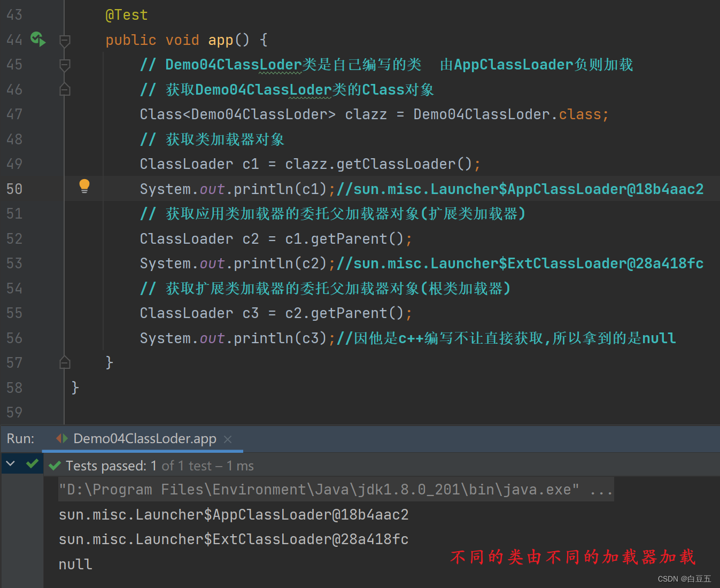Click c1.getParent() call on line 52

[344, 239]
